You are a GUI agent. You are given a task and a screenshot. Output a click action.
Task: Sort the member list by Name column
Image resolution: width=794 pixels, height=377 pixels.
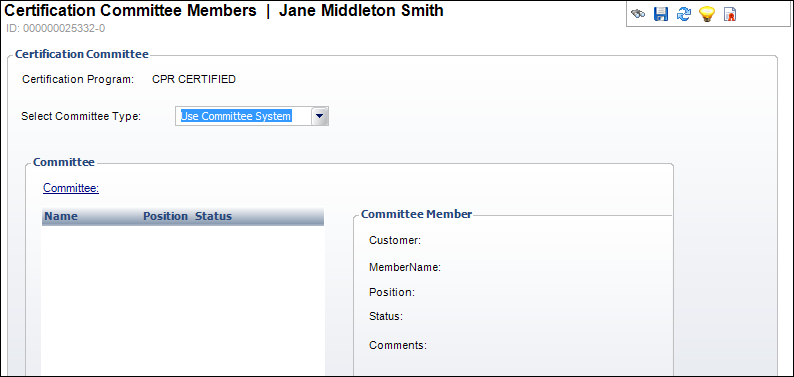[61, 216]
